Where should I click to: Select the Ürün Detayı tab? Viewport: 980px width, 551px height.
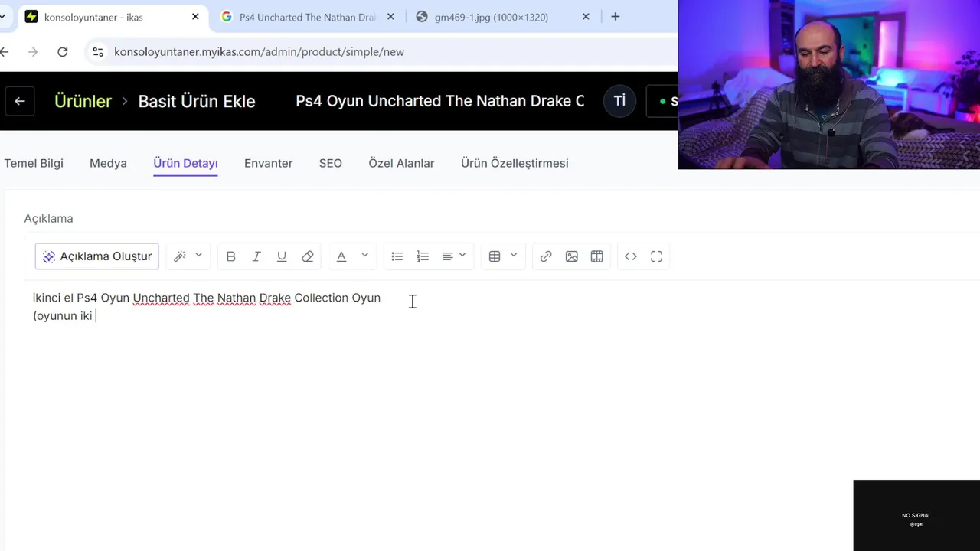coord(185,163)
